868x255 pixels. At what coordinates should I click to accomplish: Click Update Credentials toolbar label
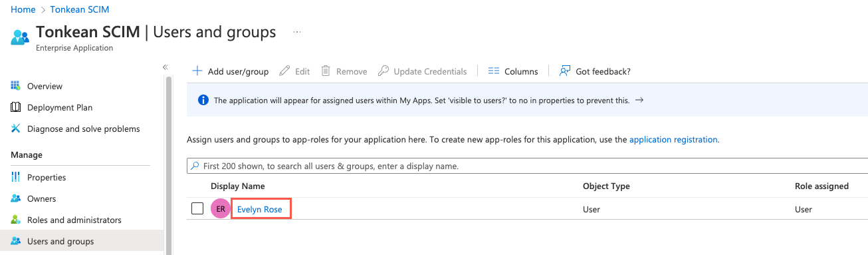430,71
